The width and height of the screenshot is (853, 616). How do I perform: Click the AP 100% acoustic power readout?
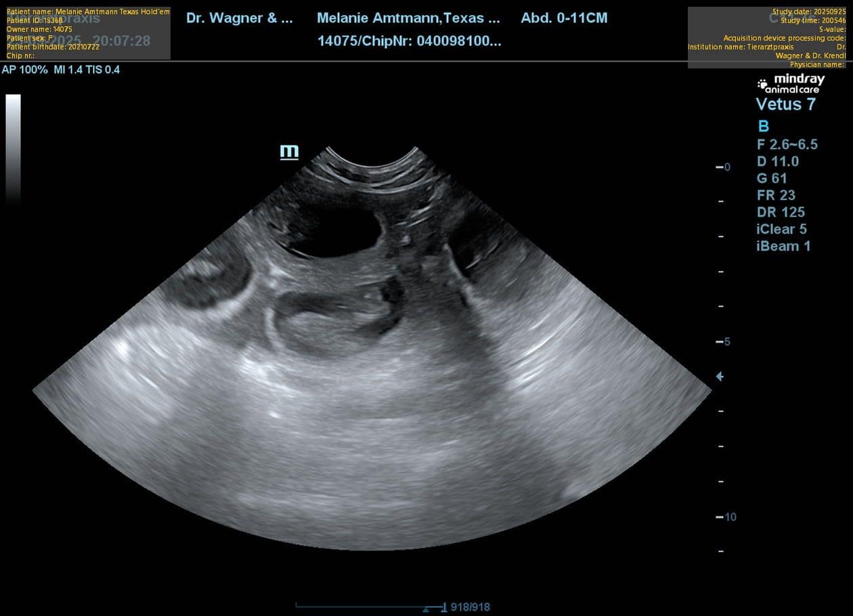(x=25, y=70)
